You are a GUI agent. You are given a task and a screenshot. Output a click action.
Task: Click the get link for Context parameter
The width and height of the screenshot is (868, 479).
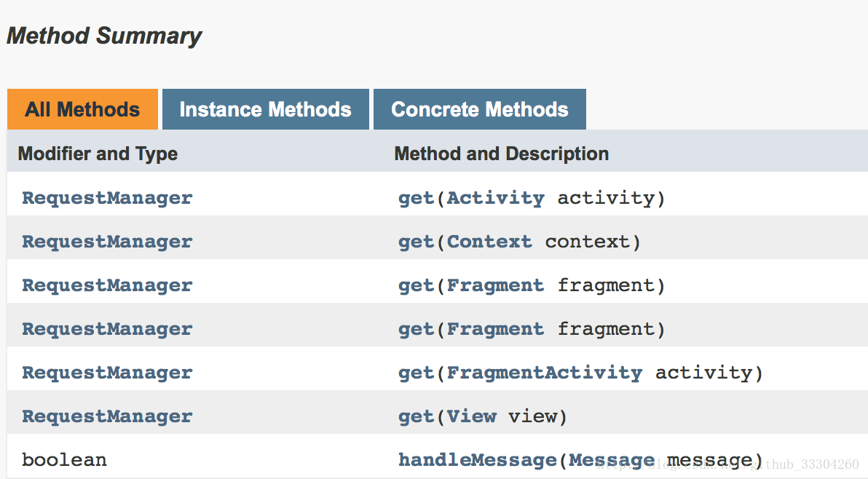point(416,242)
